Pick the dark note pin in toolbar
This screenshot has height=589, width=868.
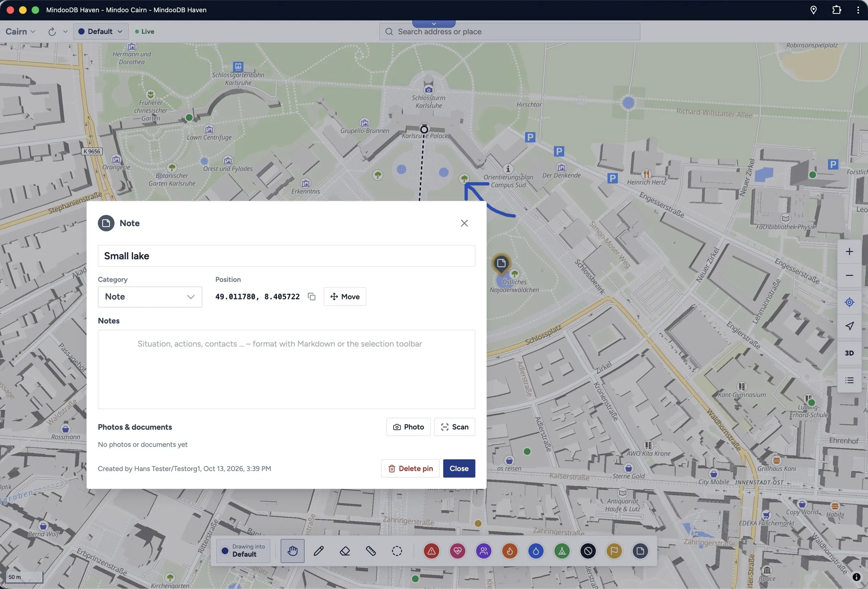tap(641, 551)
